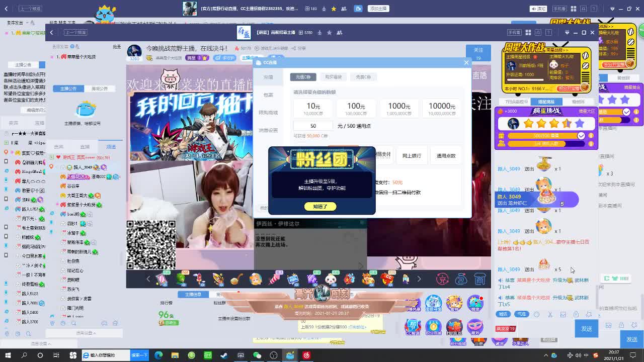Show next gifts with right arrow
Screen dimensions: 644x362
(419, 279)
